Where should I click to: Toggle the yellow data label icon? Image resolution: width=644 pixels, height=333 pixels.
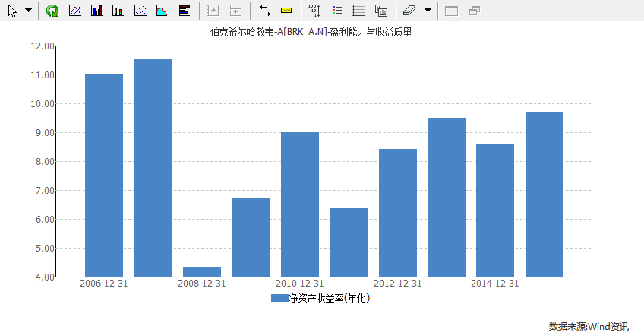pos(286,11)
